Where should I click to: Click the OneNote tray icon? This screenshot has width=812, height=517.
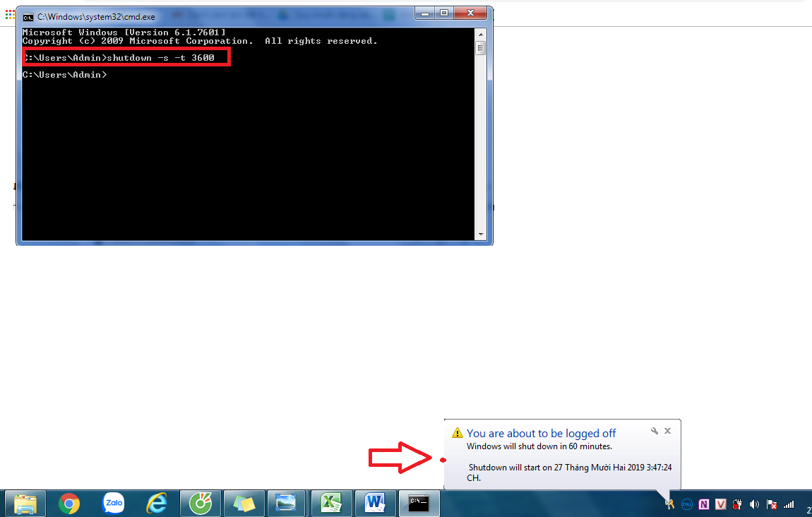(704, 504)
